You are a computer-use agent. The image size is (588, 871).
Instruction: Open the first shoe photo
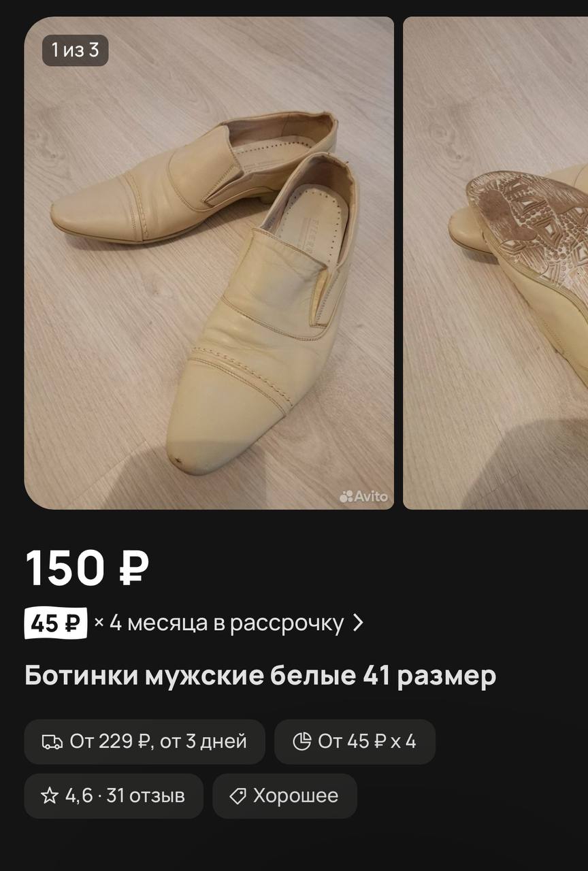coord(209,263)
